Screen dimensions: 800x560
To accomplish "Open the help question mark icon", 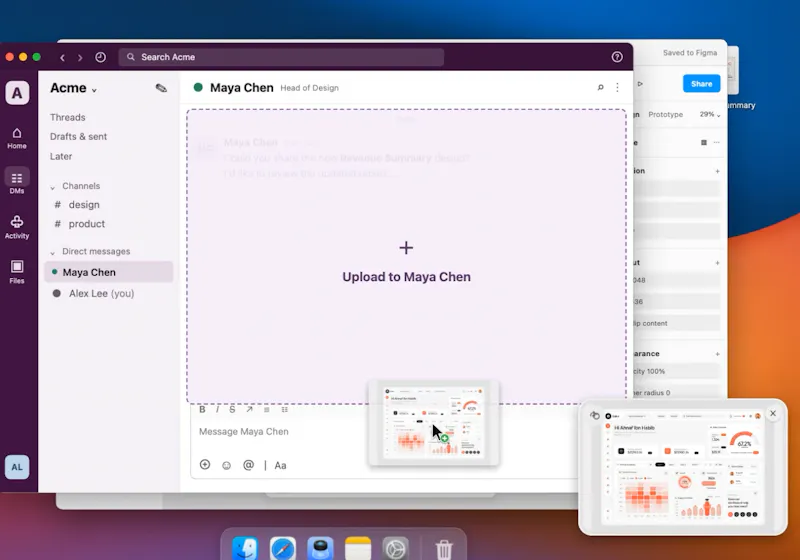I will click(617, 57).
